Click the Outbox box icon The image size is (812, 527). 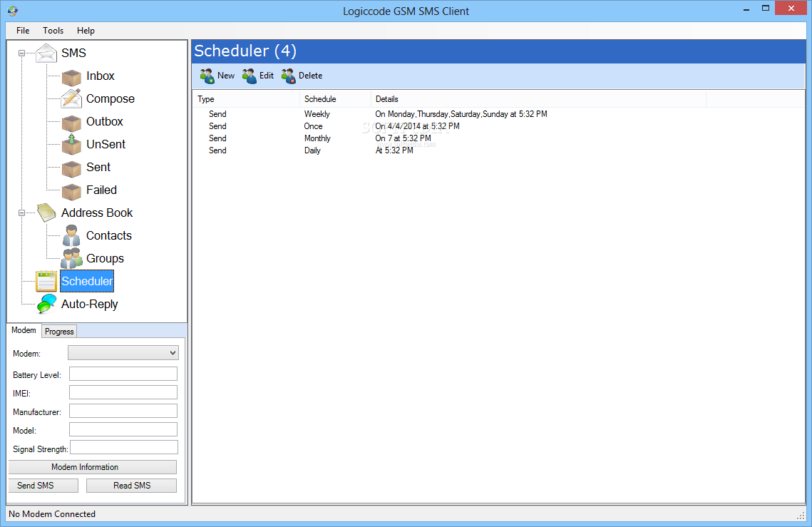71,123
